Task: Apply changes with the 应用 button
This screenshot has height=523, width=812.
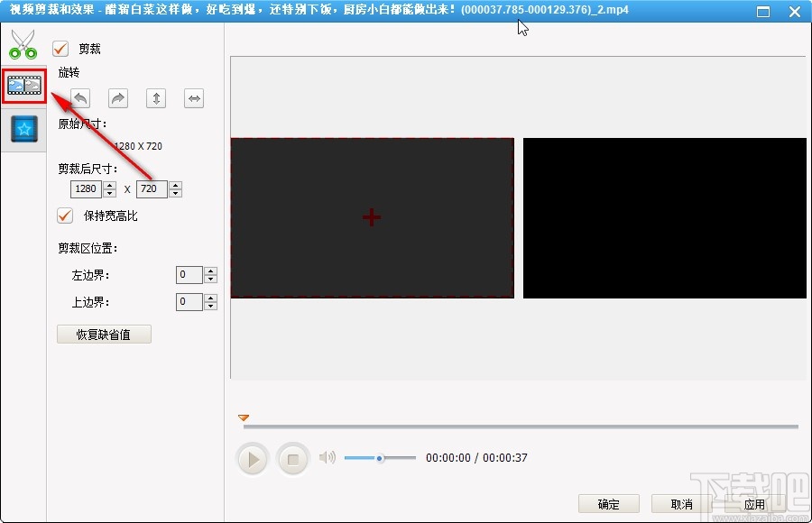Action: coord(754,504)
